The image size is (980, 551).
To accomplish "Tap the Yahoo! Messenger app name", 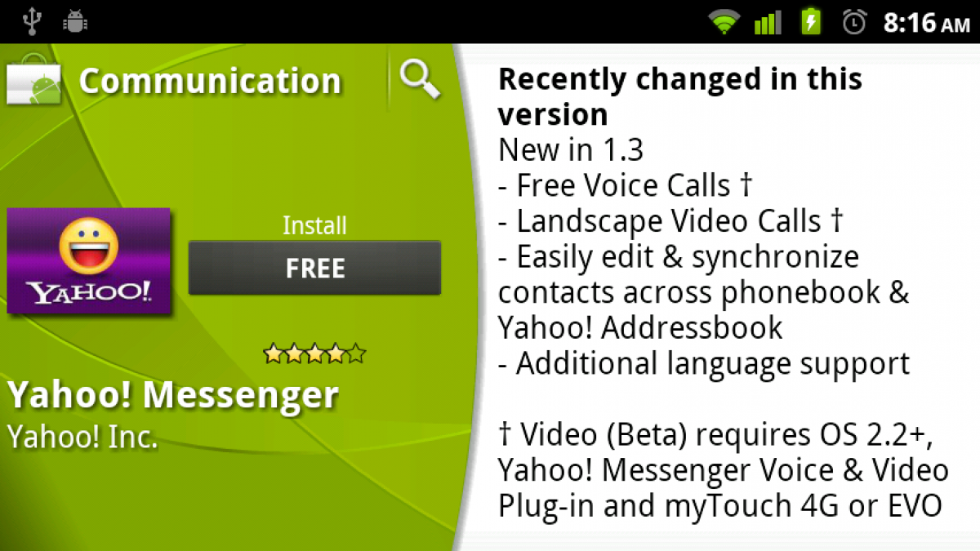I will (x=173, y=396).
